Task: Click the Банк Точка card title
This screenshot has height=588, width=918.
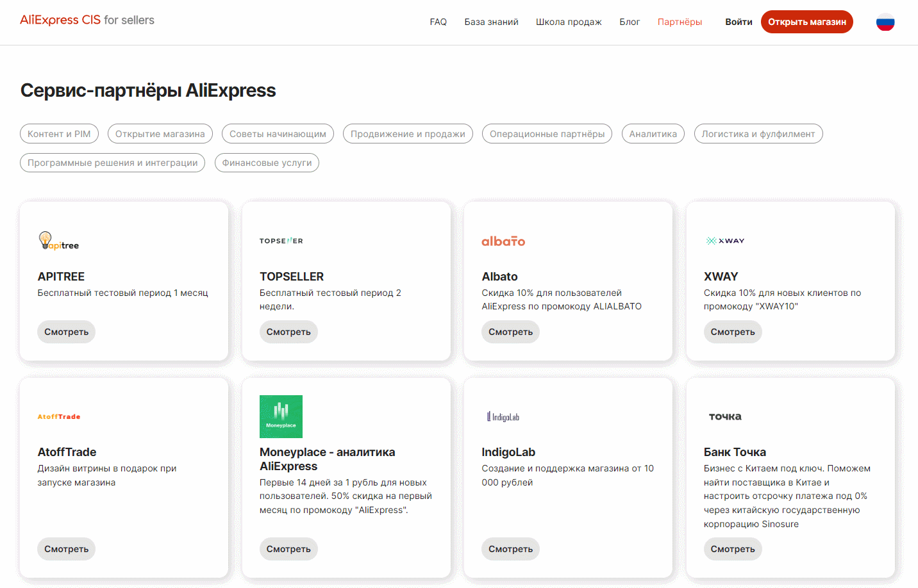Action: (x=735, y=452)
